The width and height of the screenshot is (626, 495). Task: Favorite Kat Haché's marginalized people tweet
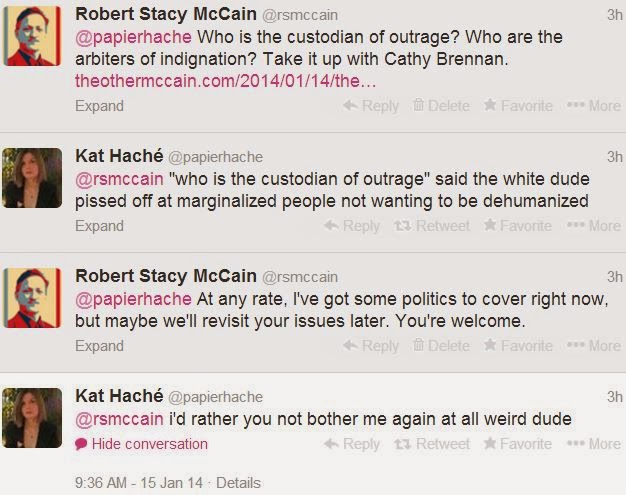(518, 226)
